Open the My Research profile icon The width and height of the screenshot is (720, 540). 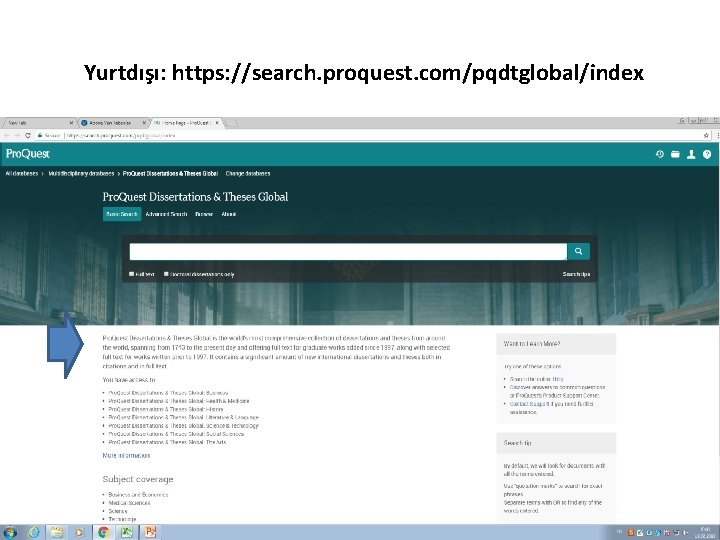click(x=691, y=154)
